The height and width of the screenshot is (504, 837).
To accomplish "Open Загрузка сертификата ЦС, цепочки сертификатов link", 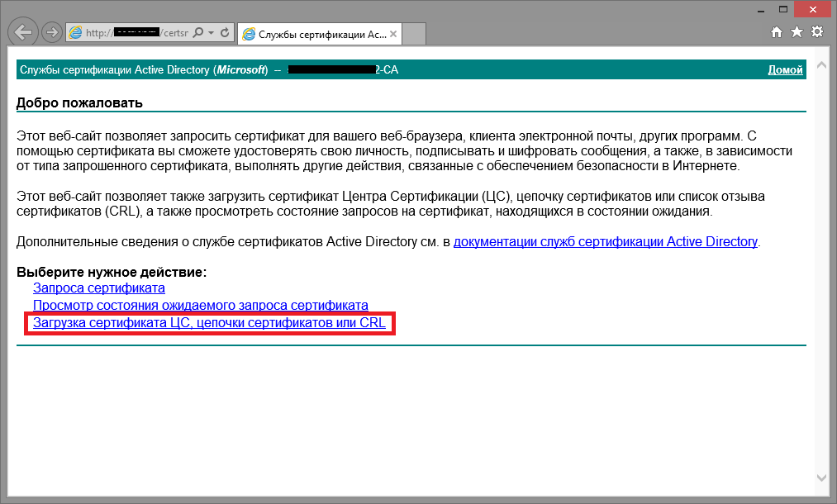I will 209,323.
